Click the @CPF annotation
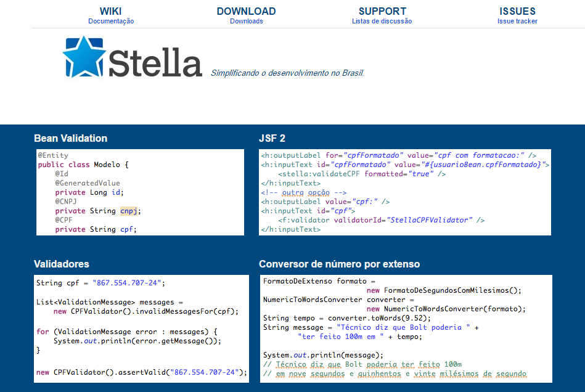Image resolution: width=585 pixels, height=392 pixels. coord(63,220)
